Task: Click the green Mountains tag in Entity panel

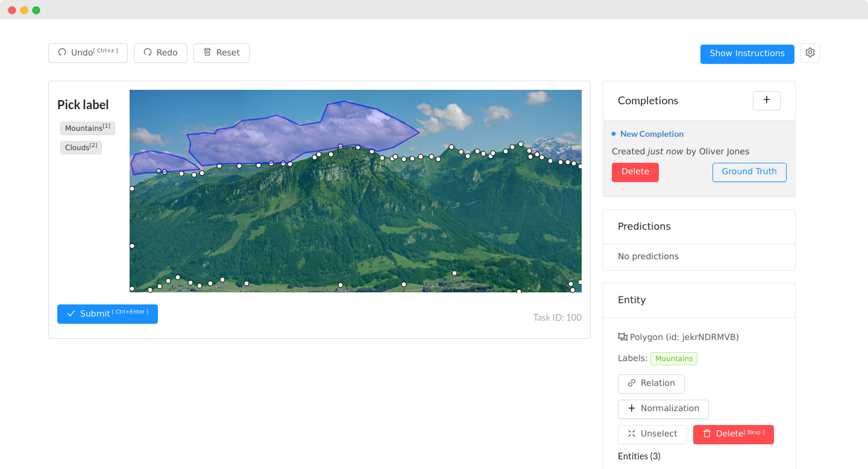Action: [673, 359]
